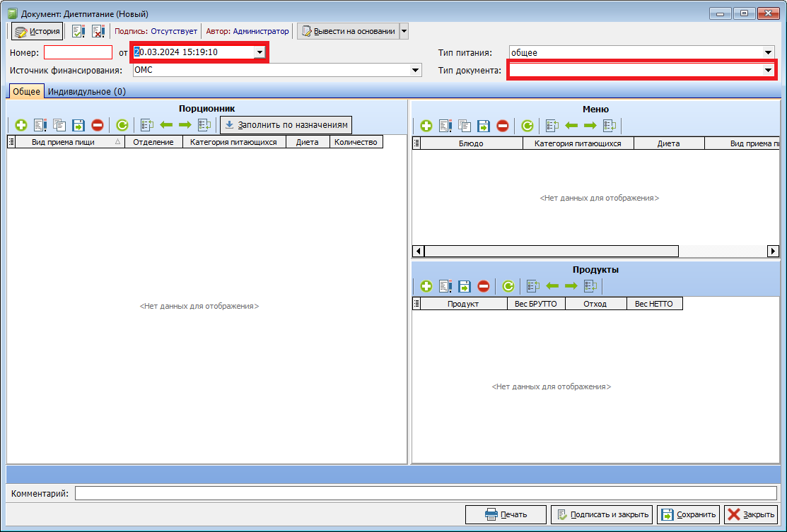Screen dimensions: 787x532
Task: Expand the Тип питания combo box
Action: click(768, 52)
